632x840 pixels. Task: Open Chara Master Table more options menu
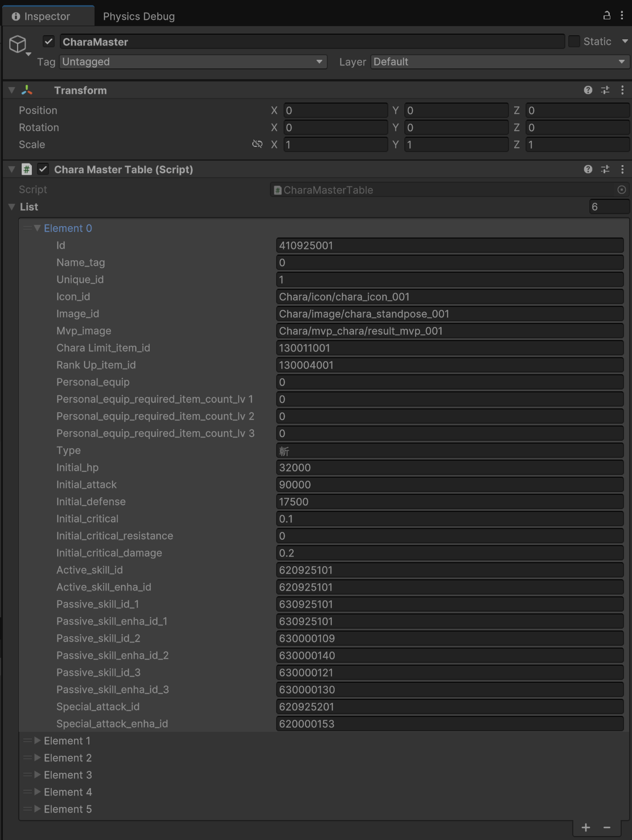622,169
